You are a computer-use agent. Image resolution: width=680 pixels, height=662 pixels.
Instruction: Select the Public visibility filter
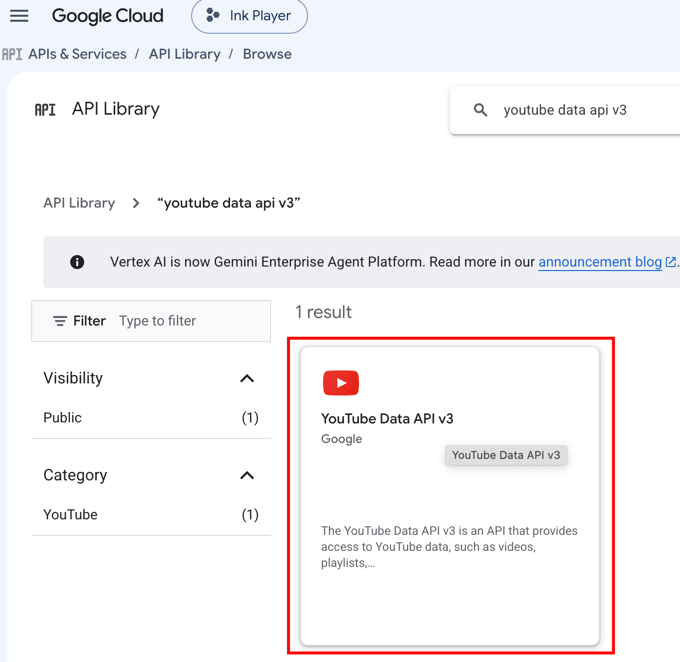point(151,418)
